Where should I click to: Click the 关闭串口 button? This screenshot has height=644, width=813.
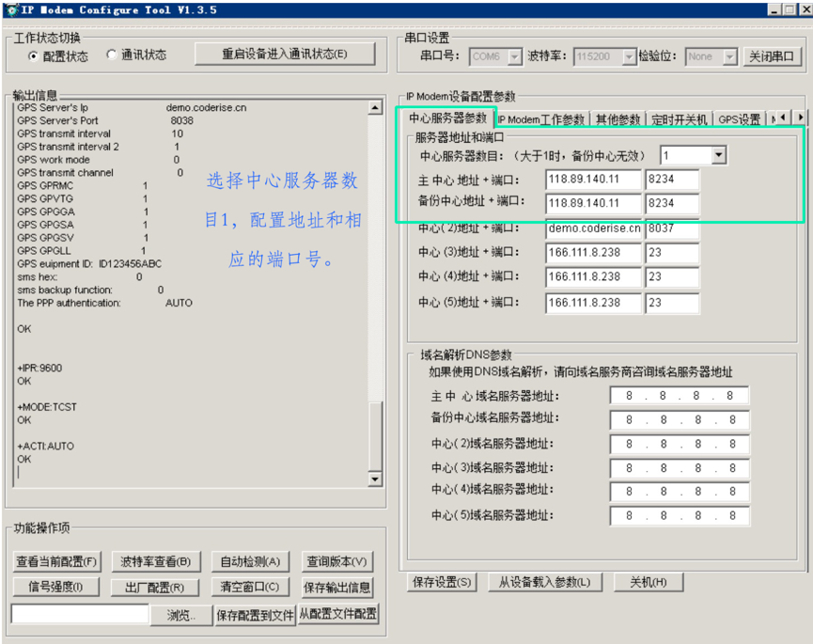(x=773, y=56)
